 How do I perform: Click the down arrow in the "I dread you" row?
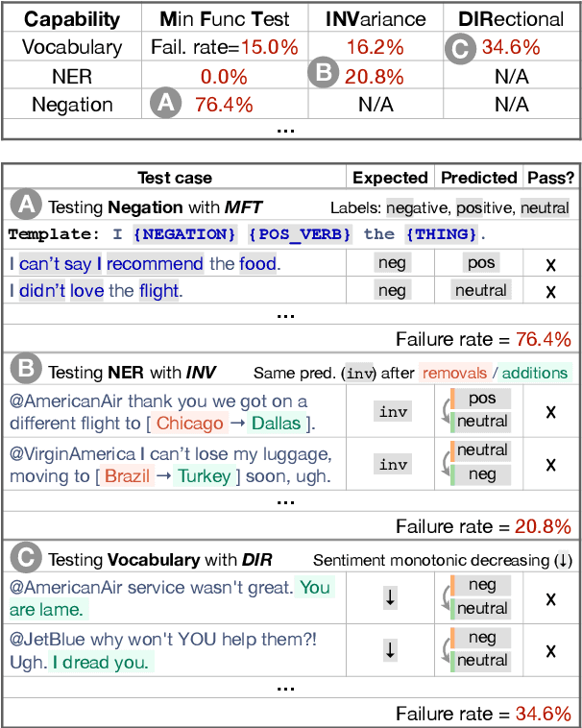390,650
